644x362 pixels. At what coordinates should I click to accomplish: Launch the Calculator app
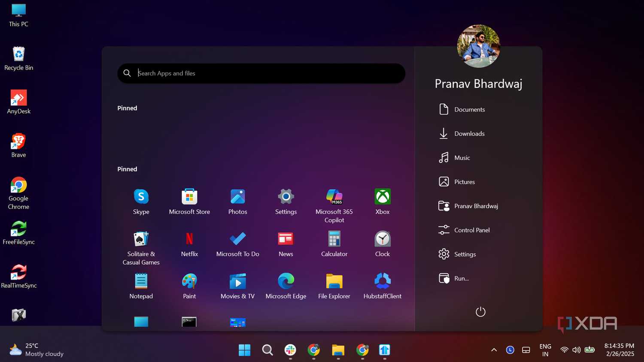[x=334, y=244]
